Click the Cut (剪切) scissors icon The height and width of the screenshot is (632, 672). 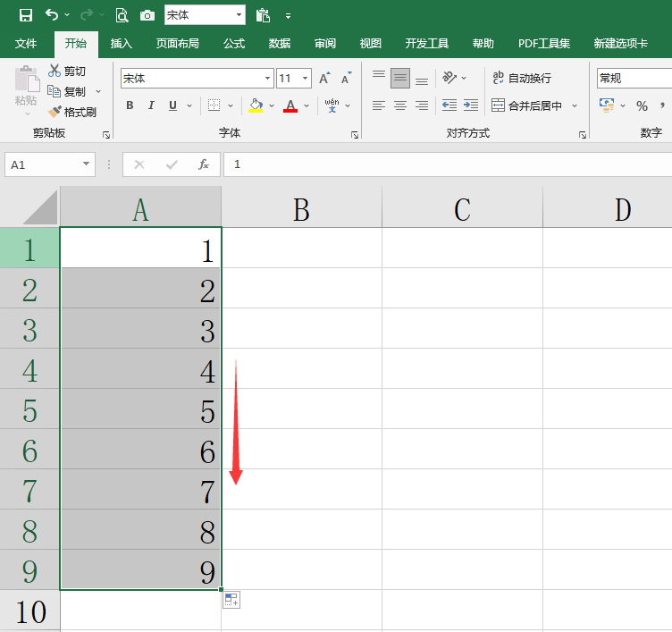[55, 71]
